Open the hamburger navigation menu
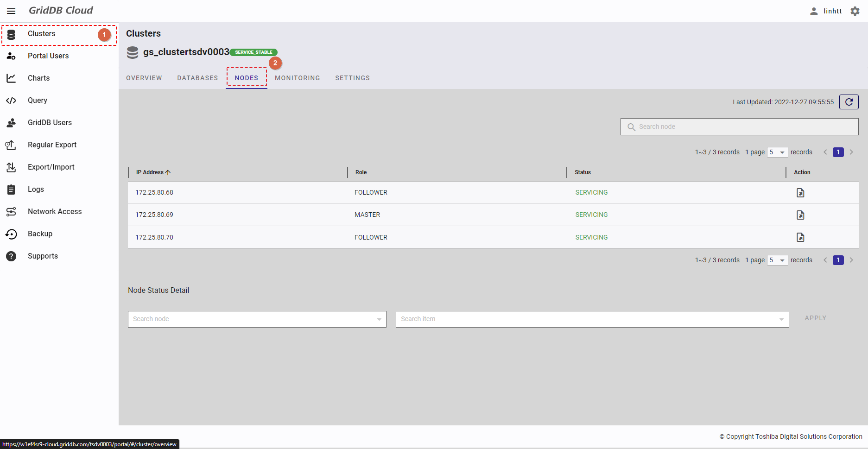The width and height of the screenshot is (868, 449). 11,11
